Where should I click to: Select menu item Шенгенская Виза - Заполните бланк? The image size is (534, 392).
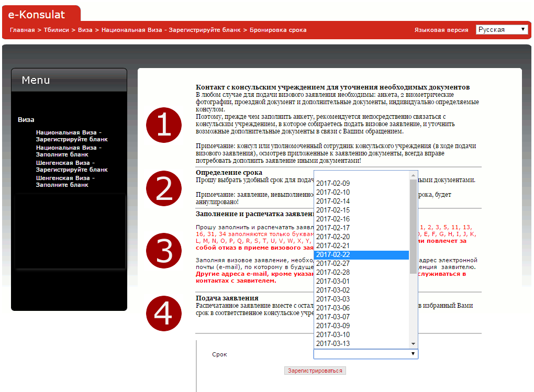[65, 181]
